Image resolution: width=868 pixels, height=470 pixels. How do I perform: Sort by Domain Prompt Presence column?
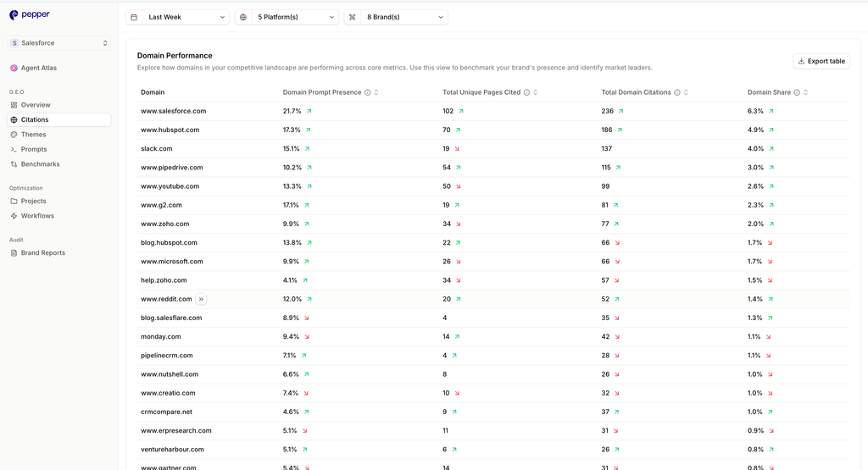pyautogui.click(x=376, y=93)
